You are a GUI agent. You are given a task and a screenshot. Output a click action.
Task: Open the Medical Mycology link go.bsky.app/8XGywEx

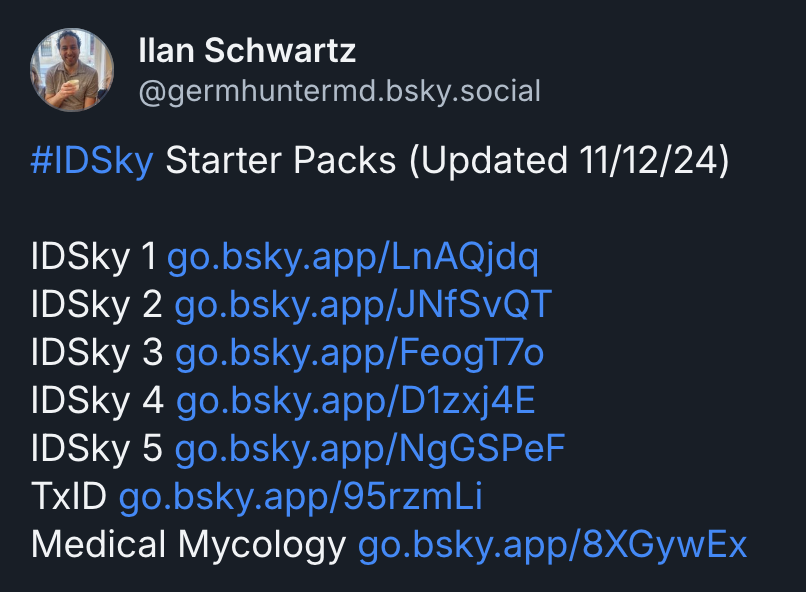tap(553, 545)
